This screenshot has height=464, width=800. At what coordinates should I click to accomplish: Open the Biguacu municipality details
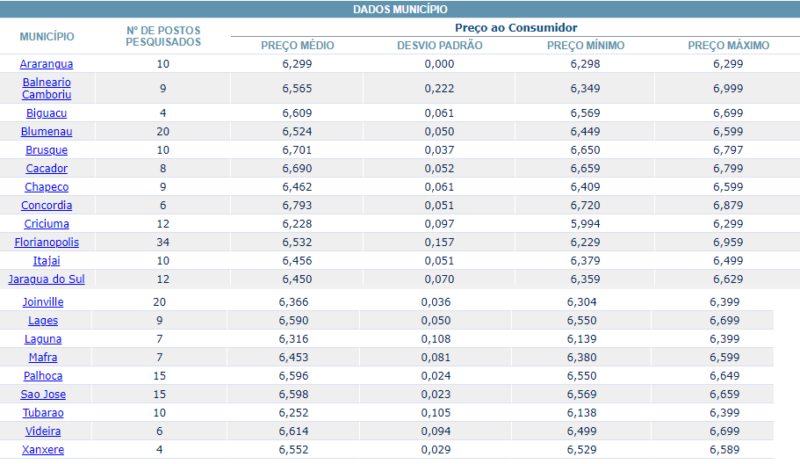[x=46, y=113]
